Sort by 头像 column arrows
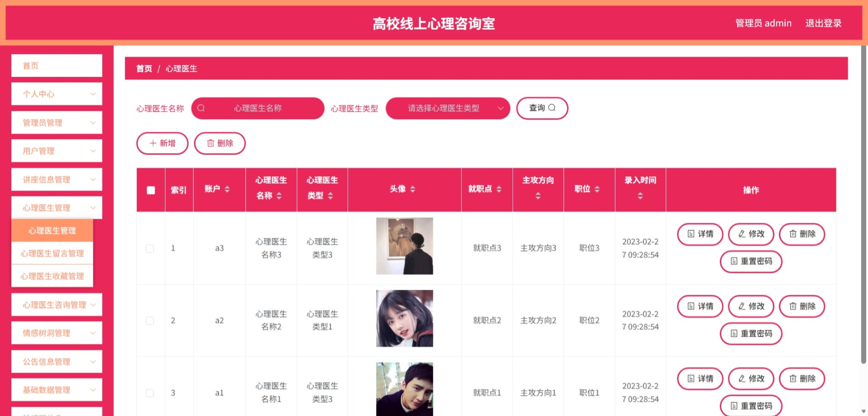The width and height of the screenshot is (868, 416). click(x=413, y=189)
